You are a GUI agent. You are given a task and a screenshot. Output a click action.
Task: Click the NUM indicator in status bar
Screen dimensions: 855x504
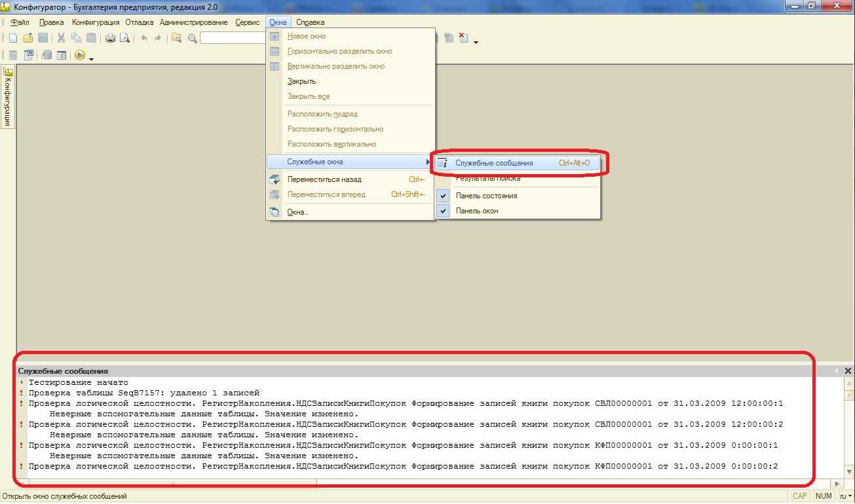[824, 496]
